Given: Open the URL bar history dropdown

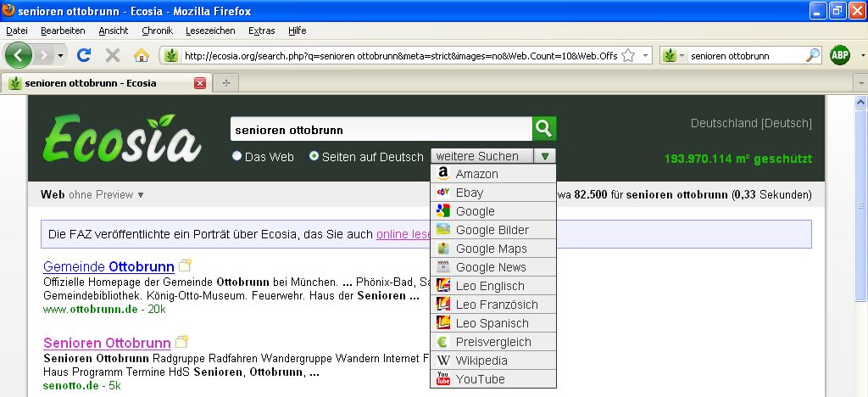Looking at the screenshot, I should (x=645, y=55).
